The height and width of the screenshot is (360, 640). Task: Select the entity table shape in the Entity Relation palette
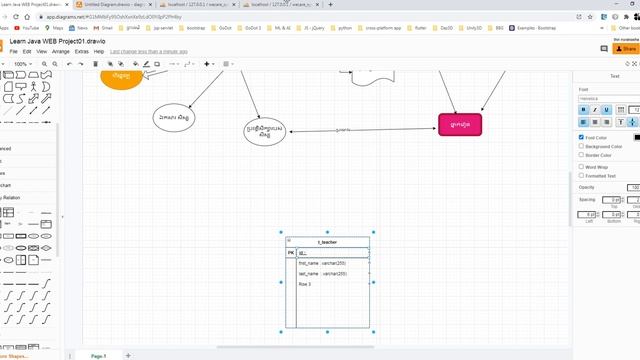coord(8,212)
